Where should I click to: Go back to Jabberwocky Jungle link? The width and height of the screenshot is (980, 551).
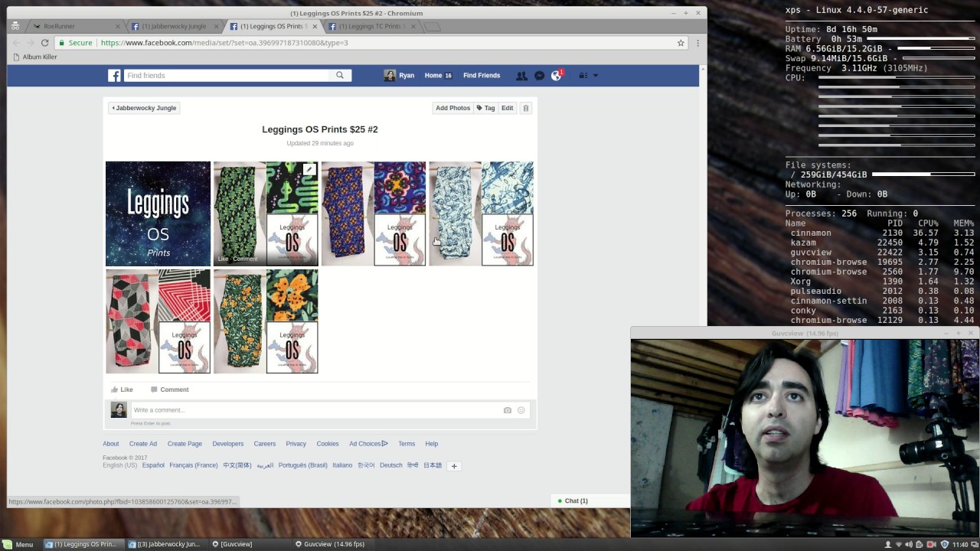point(144,108)
